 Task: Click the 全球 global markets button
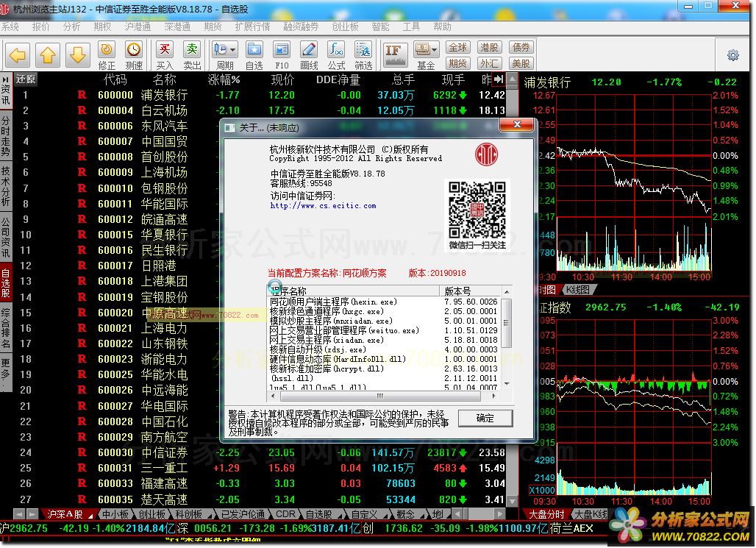tap(457, 47)
